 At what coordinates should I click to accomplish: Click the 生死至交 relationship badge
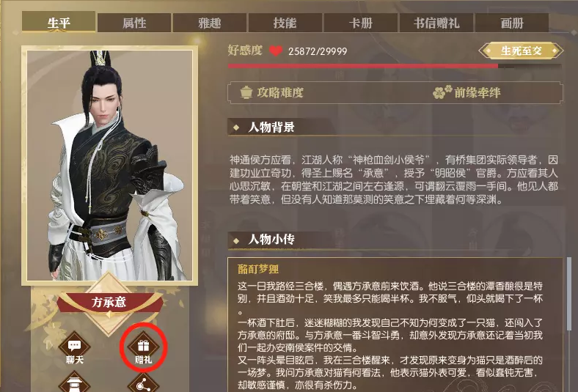pos(521,51)
